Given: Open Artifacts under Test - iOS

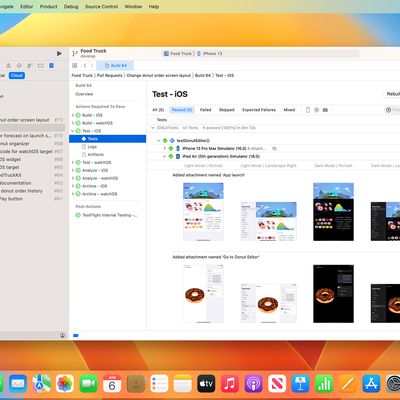Looking at the screenshot, I should click(96, 154).
